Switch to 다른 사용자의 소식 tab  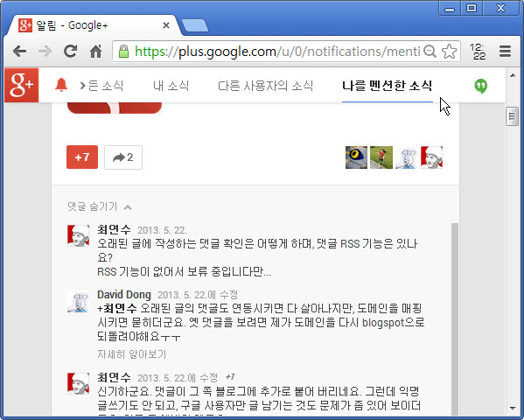[265, 86]
